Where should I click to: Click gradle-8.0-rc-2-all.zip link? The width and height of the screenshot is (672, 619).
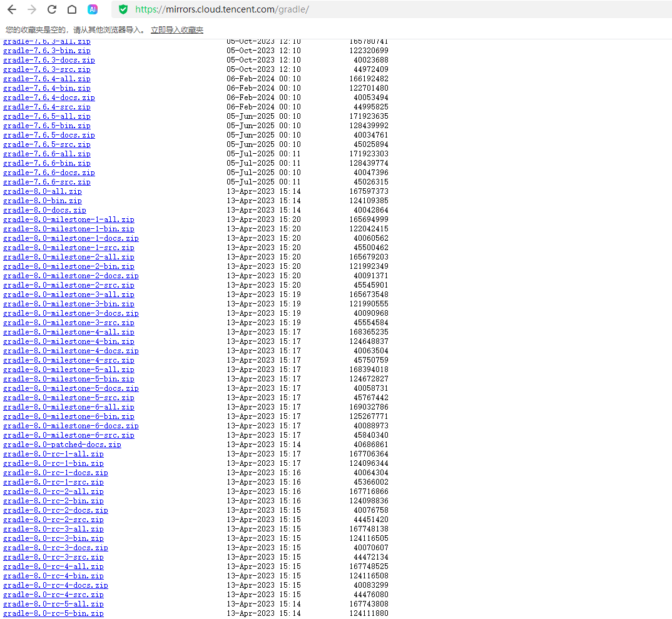click(53, 492)
